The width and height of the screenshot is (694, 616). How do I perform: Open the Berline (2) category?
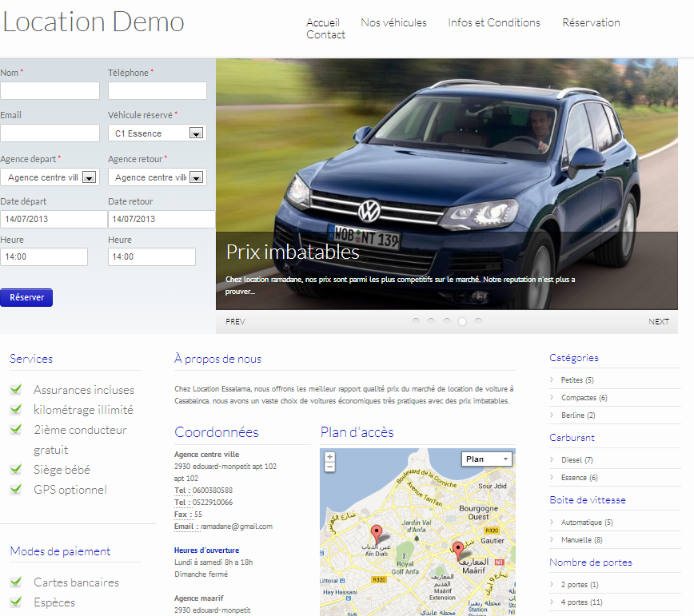coord(578,415)
